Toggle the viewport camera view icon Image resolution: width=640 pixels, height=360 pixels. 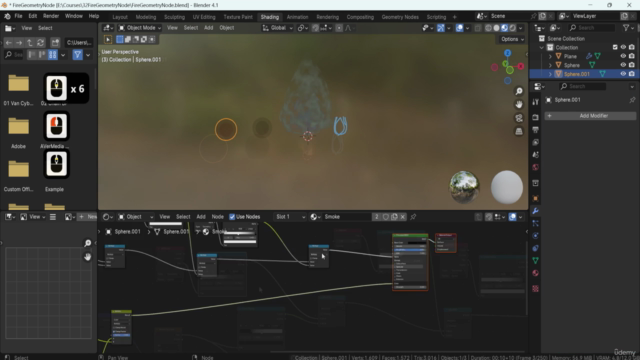(519, 118)
